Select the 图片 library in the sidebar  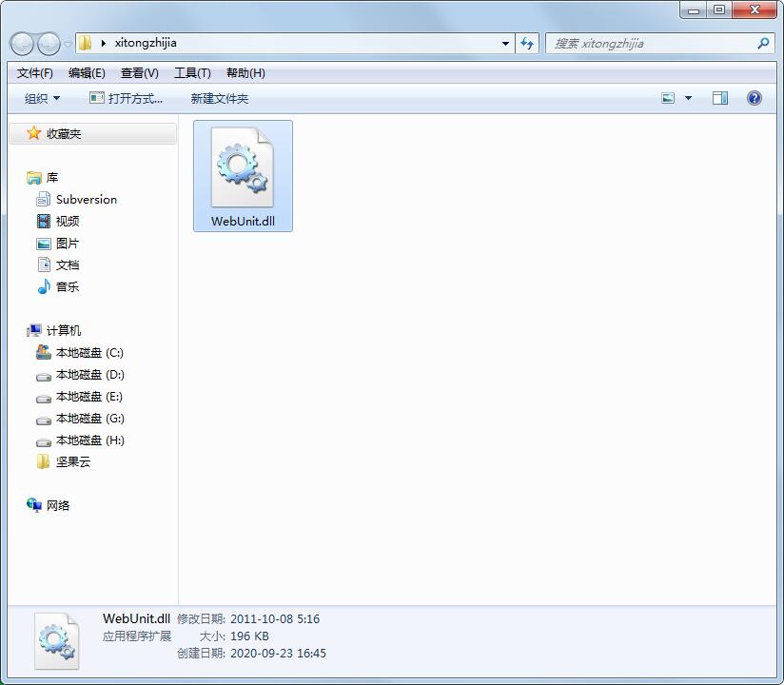click(x=67, y=243)
